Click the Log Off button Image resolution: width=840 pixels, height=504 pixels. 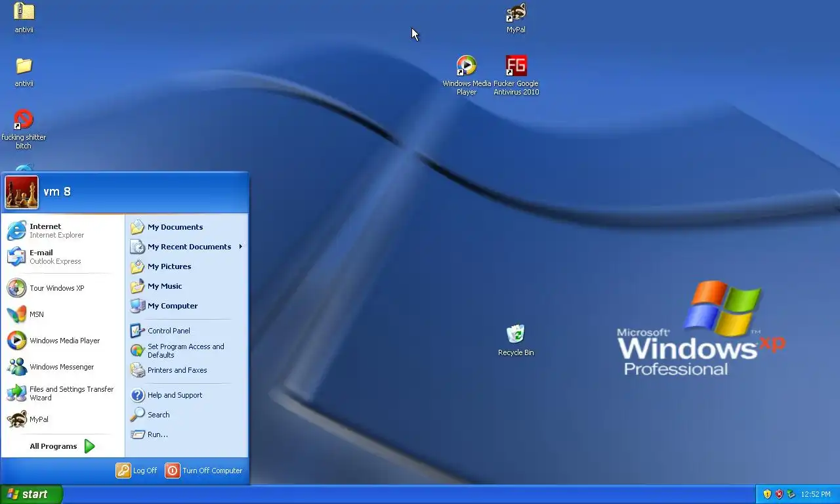[137, 471]
